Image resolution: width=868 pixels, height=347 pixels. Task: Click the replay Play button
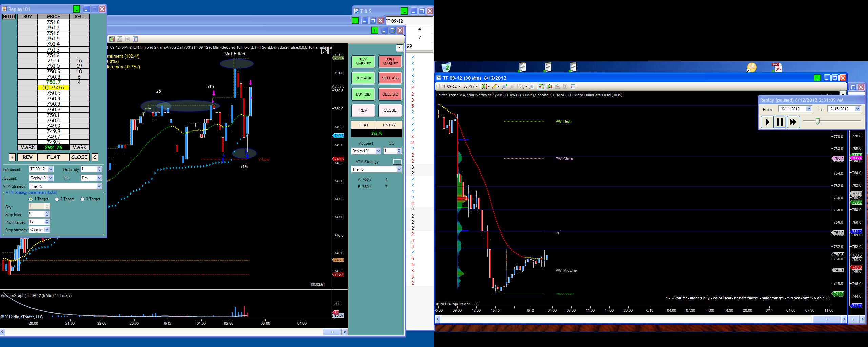point(767,122)
